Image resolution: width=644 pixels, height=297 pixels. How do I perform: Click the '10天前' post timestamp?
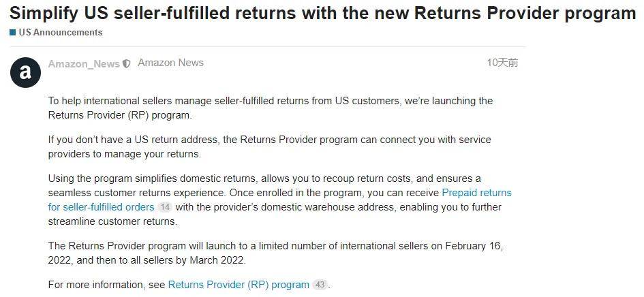click(502, 63)
